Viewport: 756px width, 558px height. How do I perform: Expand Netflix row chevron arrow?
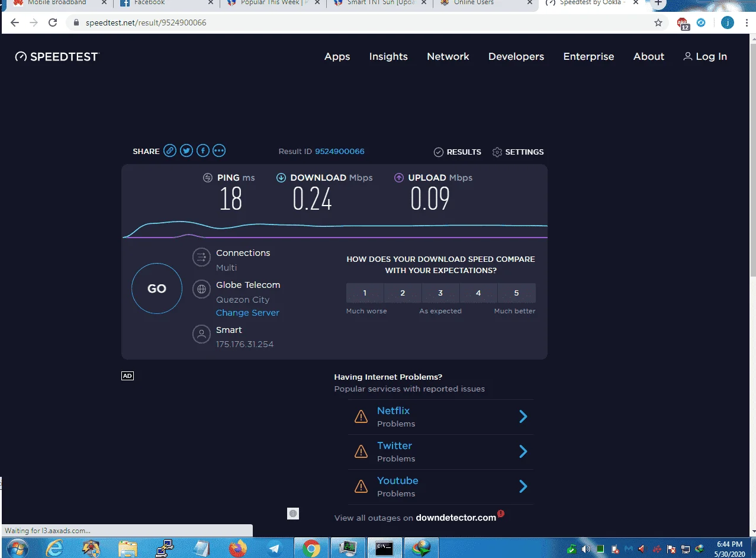tap(523, 416)
